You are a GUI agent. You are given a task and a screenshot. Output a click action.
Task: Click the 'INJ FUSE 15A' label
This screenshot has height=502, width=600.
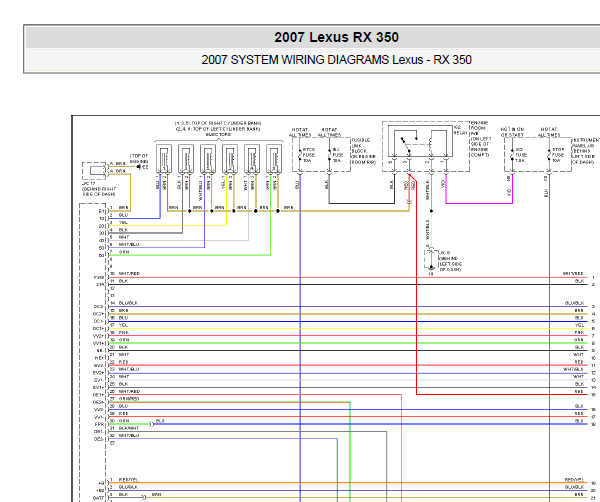338,155
